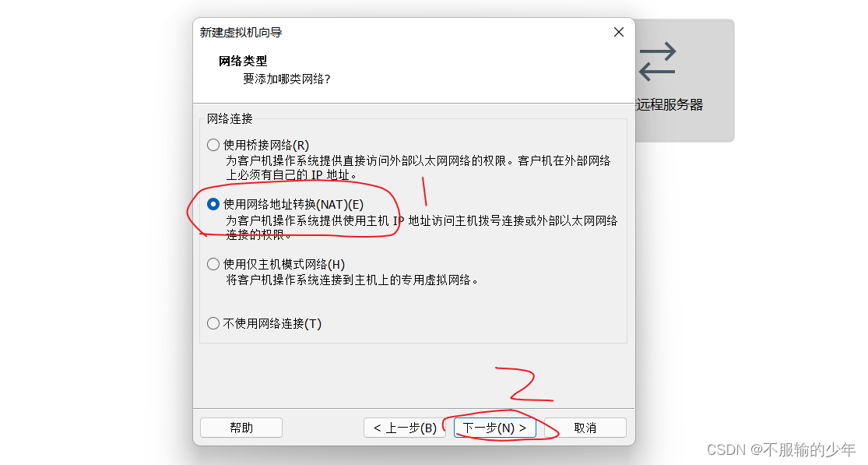This screenshot has height=465, width=868.
Task: Click the 远程服务器 tile label
Action: (x=669, y=104)
